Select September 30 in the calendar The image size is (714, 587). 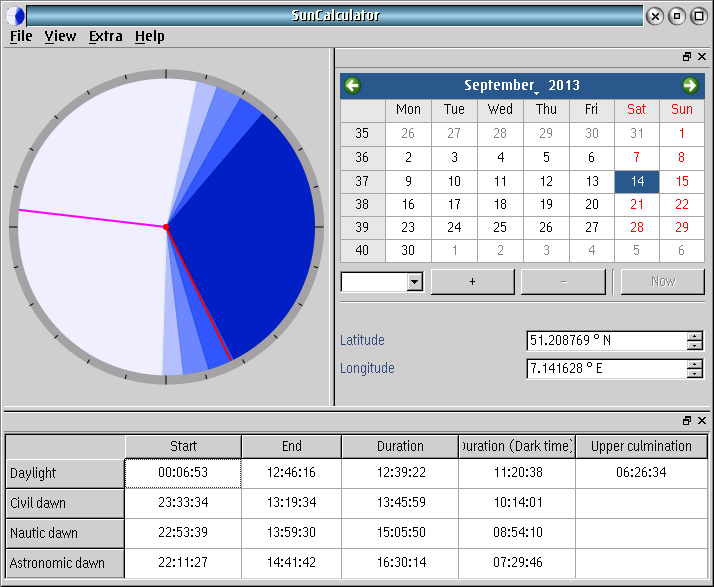pyautogui.click(x=408, y=250)
